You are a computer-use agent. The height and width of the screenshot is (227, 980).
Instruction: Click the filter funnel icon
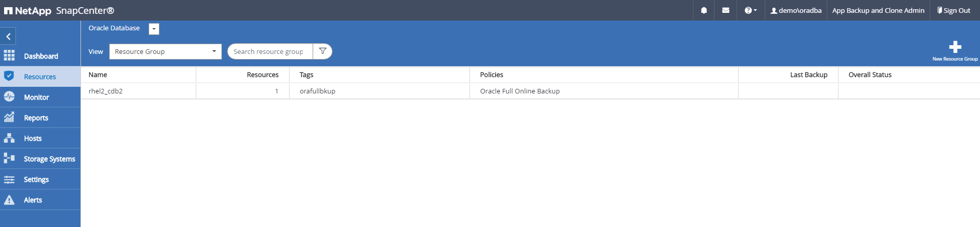pyautogui.click(x=323, y=51)
